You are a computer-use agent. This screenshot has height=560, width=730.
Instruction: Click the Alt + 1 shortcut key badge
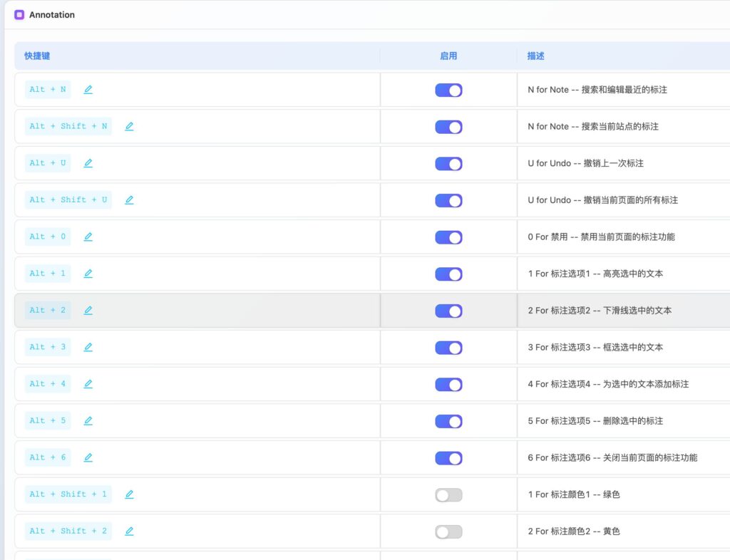(x=48, y=274)
